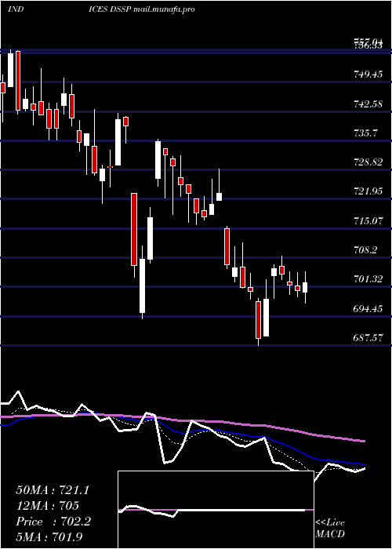Select the 701.32 price axis label
Viewport: 392px width, 549px height.
pyautogui.click(x=368, y=279)
